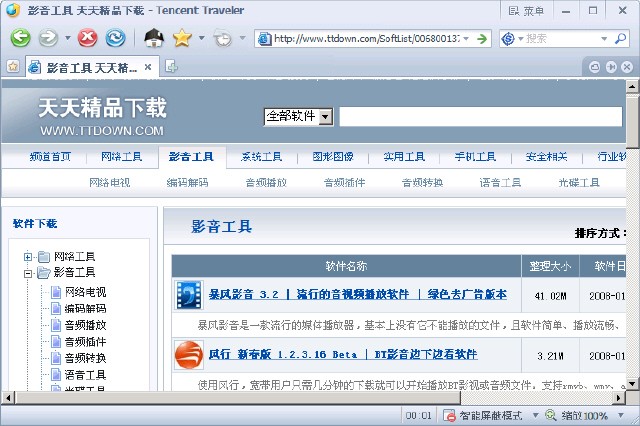Collapse the 影音工具 tree node minus box
Image resolution: width=640 pixels, height=426 pixels.
28,273
